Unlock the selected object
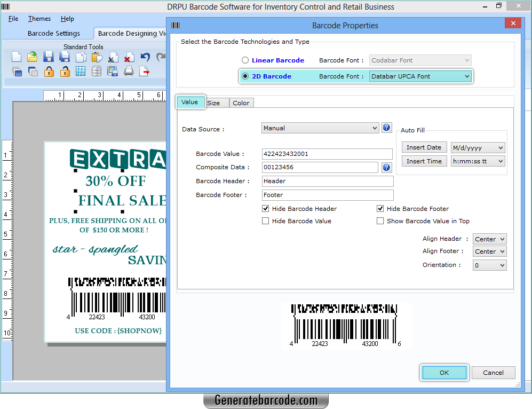532x409 pixels. tap(65, 71)
